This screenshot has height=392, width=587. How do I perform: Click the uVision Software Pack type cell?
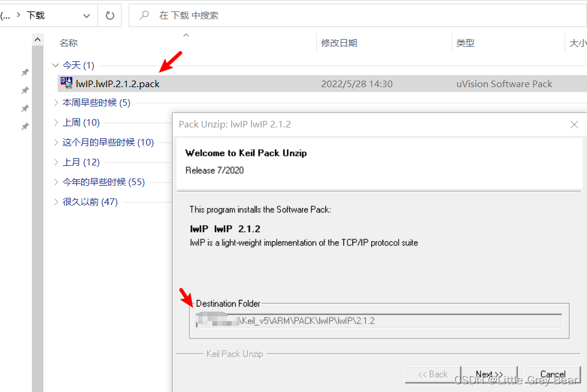coord(504,84)
